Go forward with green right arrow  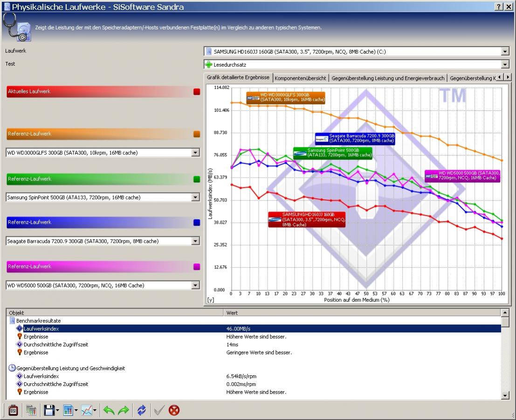(x=124, y=410)
